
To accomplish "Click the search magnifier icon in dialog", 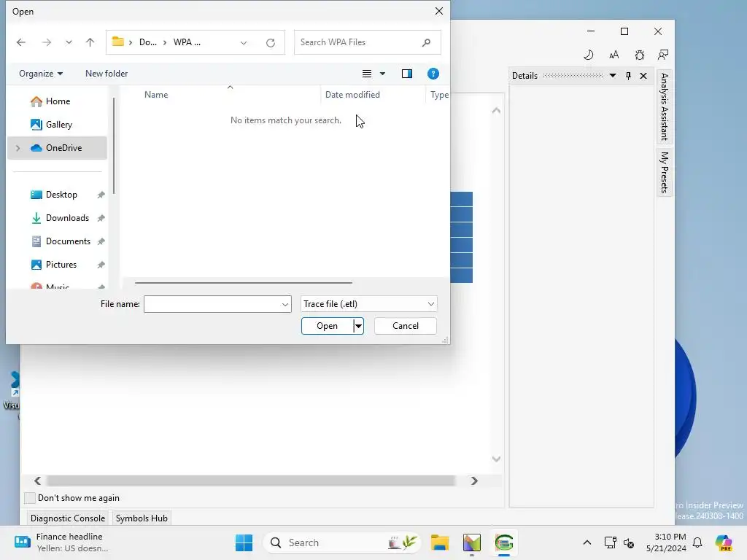I will [426, 42].
